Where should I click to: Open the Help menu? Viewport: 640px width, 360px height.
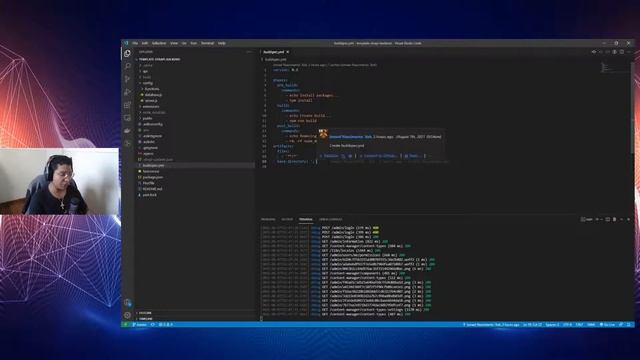[x=222, y=43]
